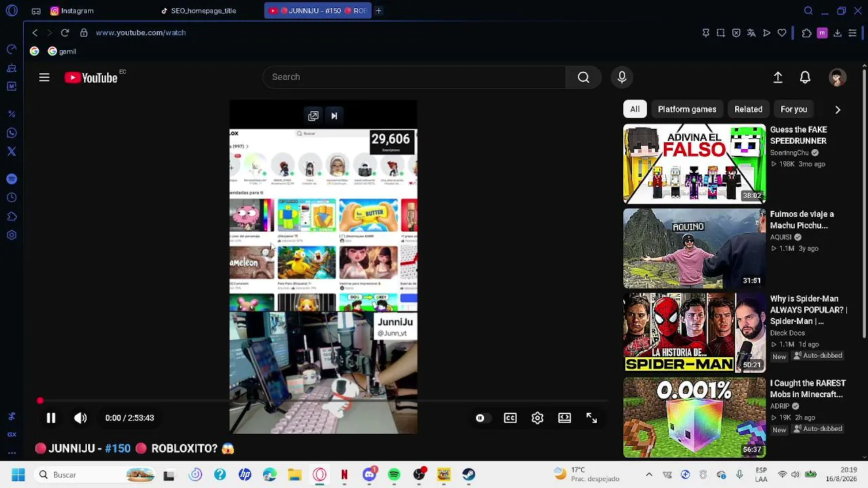Open the YouTube guide hamburger menu
Screen dimensions: 868x488
pos(44,77)
